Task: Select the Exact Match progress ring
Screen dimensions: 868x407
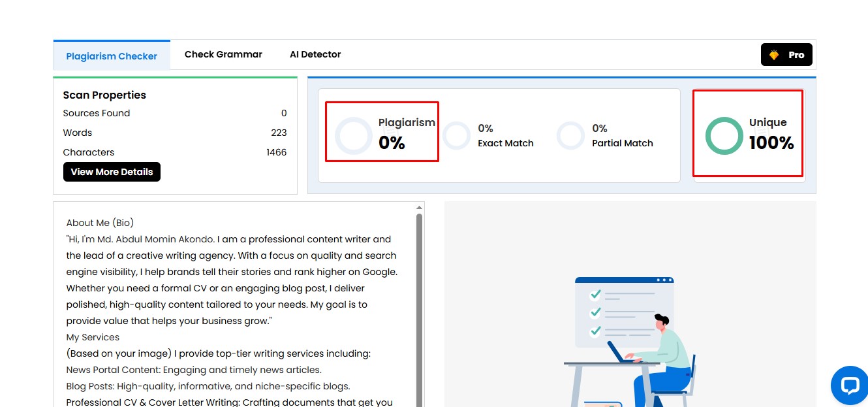Action: (x=456, y=135)
